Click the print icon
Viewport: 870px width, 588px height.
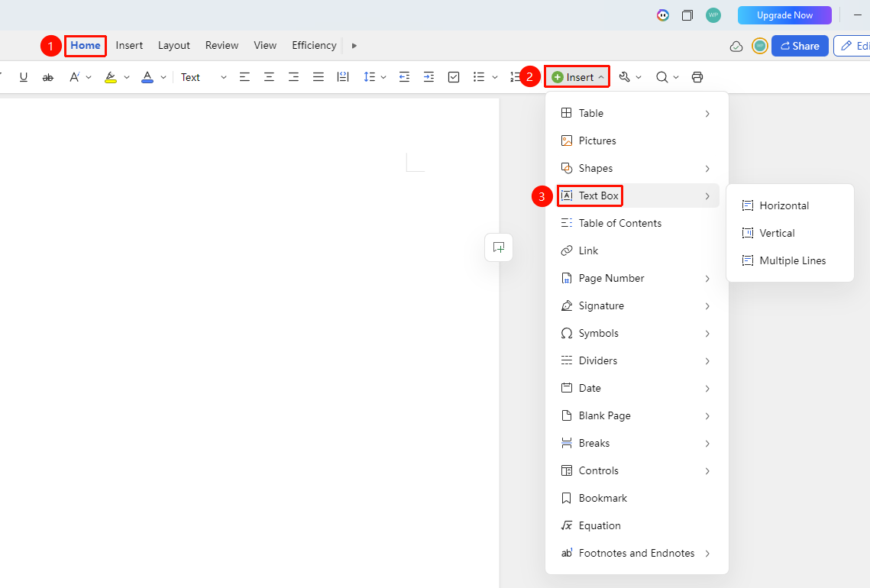(697, 77)
